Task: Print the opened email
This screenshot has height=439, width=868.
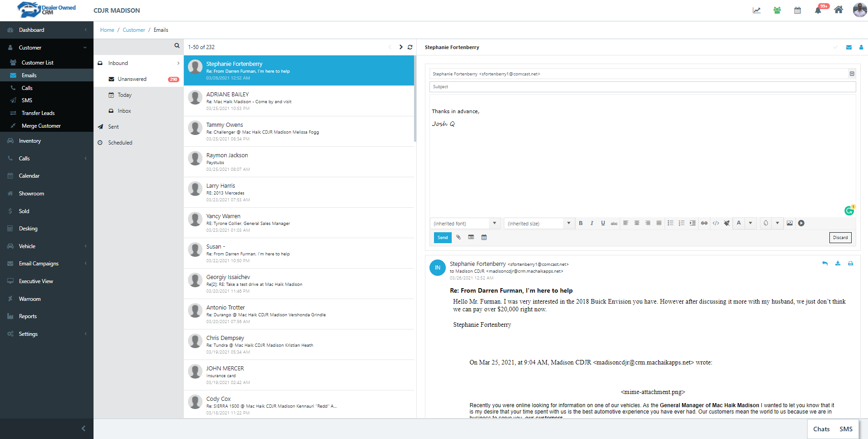Action: pyautogui.click(x=850, y=264)
